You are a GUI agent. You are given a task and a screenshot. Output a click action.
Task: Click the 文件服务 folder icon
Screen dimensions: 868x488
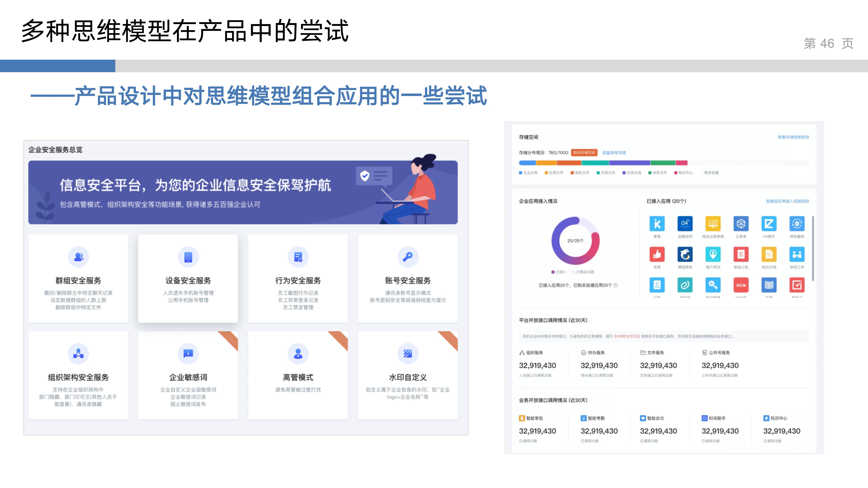coord(643,353)
